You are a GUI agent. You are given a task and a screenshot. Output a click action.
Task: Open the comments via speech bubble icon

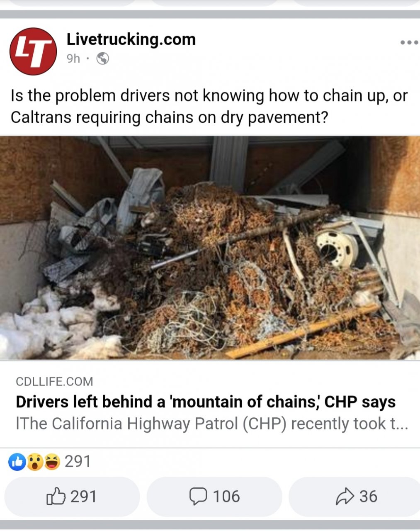[x=198, y=496]
